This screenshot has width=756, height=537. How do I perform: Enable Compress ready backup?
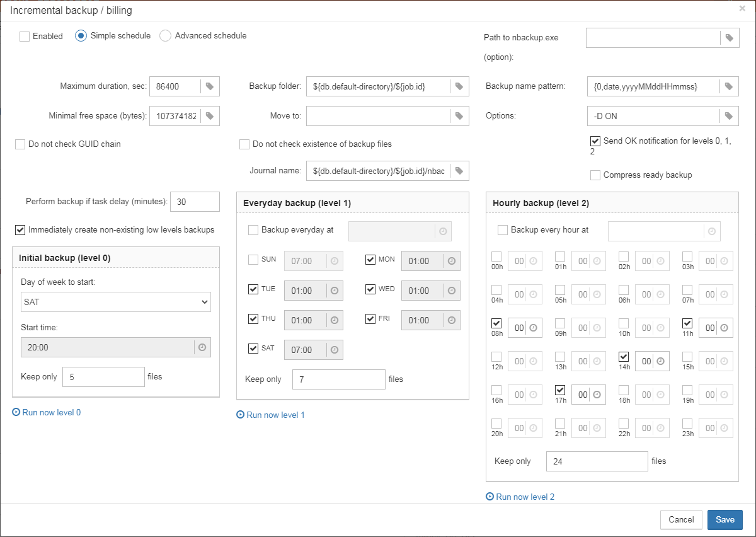click(595, 175)
